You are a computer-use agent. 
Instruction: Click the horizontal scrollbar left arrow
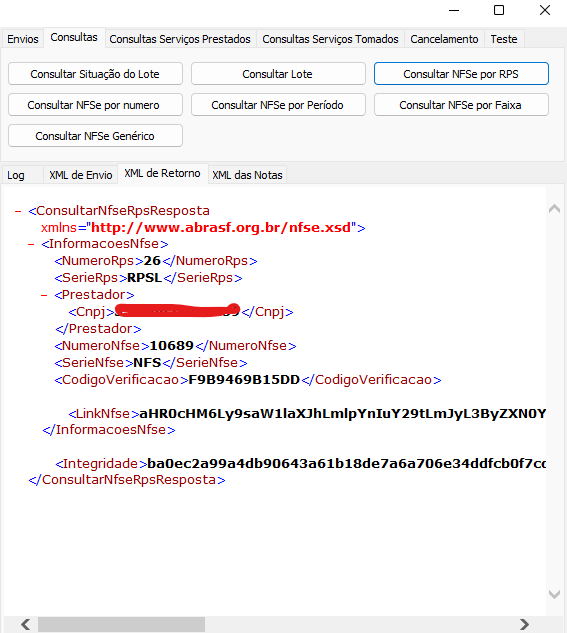25,624
